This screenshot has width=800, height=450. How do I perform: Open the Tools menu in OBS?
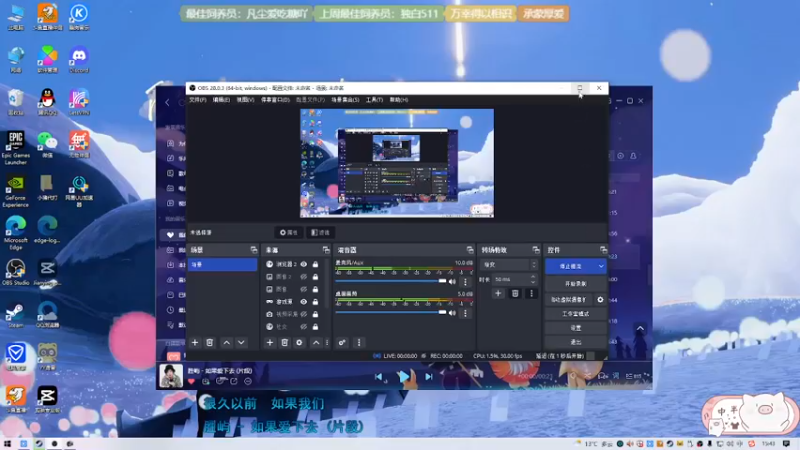(x=374, y=100)
